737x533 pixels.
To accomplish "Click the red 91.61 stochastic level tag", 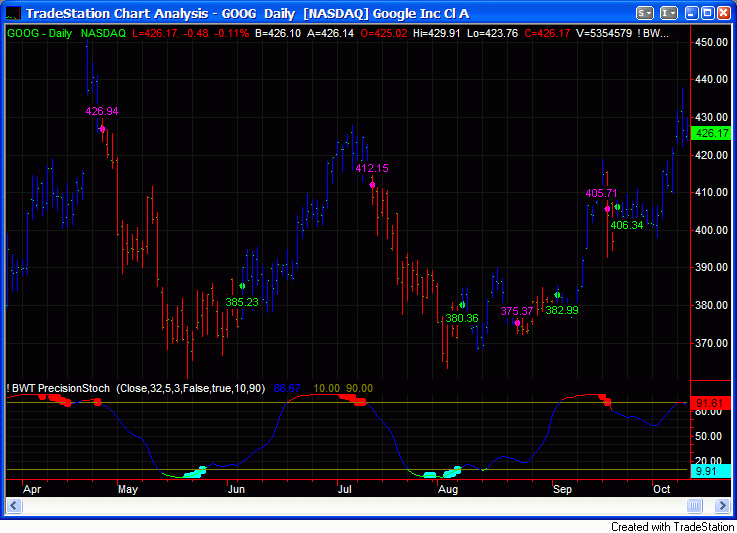I will click(x=711, y=403).
